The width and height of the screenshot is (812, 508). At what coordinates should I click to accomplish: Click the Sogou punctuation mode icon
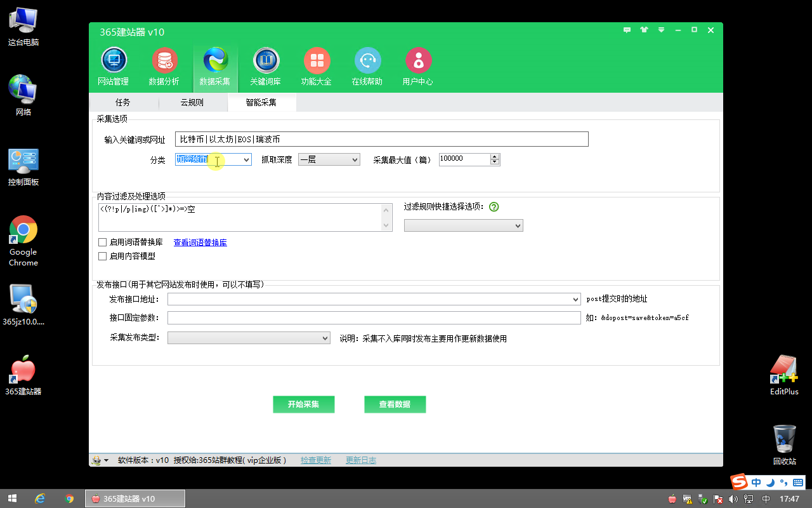[x=783, y=482]
